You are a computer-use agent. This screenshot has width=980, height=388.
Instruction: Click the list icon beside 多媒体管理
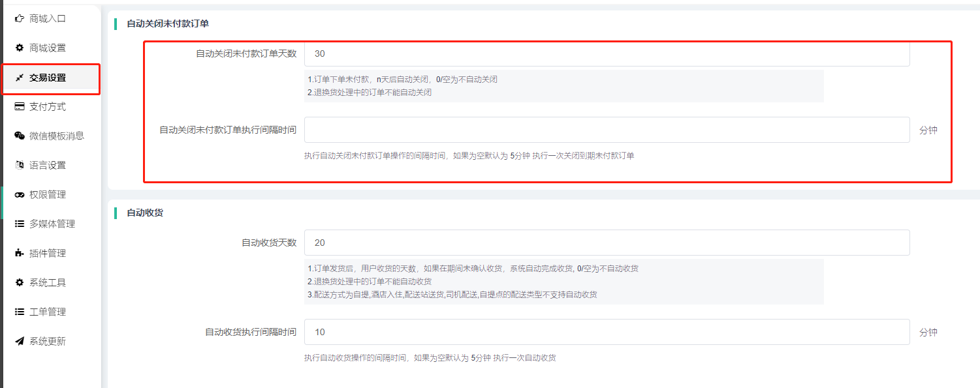(20, 224)
